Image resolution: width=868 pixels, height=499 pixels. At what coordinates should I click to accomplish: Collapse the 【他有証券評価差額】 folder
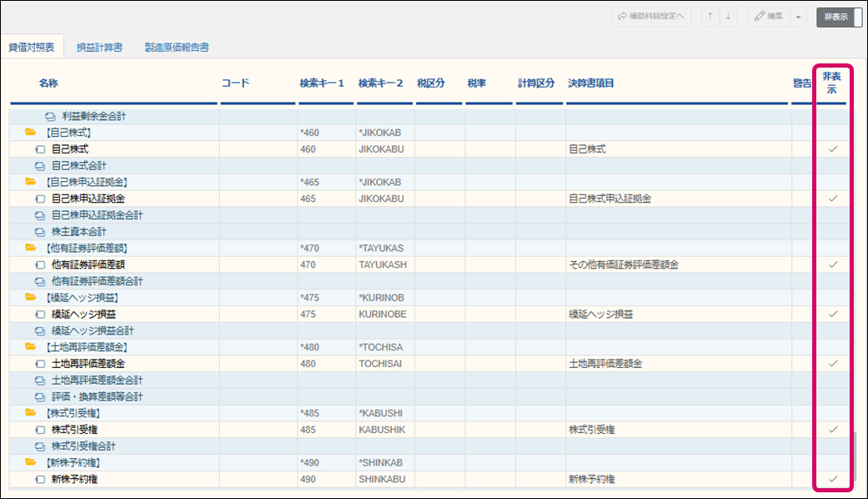31,248
